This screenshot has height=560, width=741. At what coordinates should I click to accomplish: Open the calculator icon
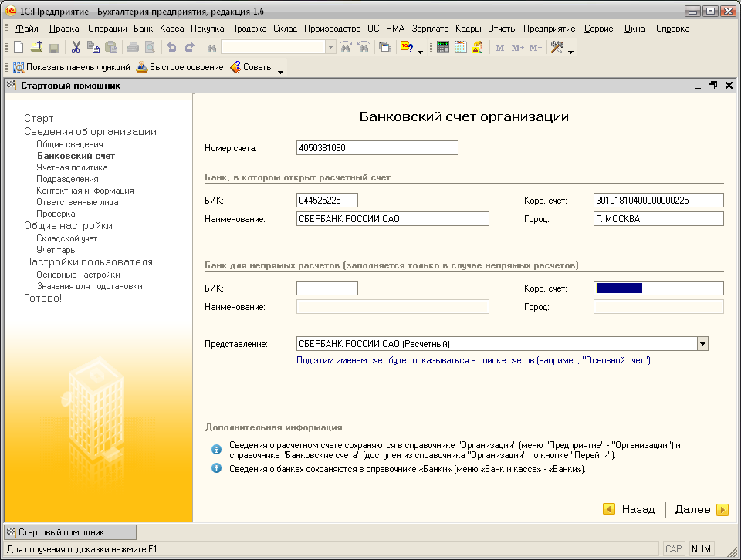pyautogui.click(x=443, y=47)
